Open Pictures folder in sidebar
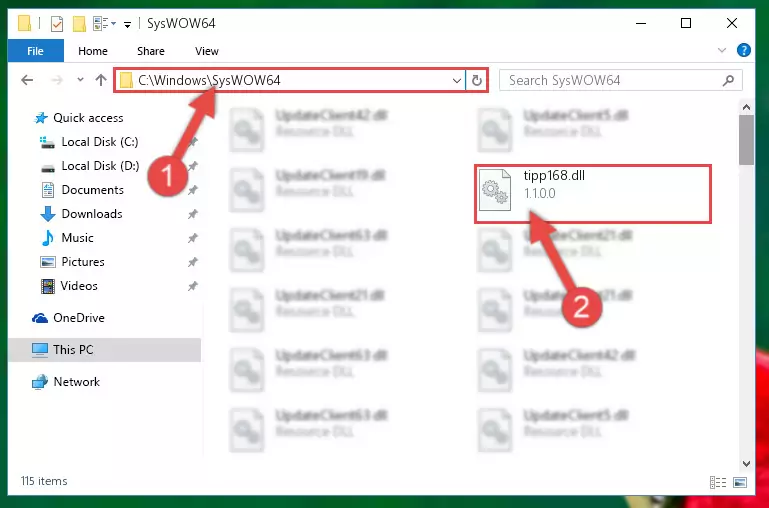 point(82,262)
